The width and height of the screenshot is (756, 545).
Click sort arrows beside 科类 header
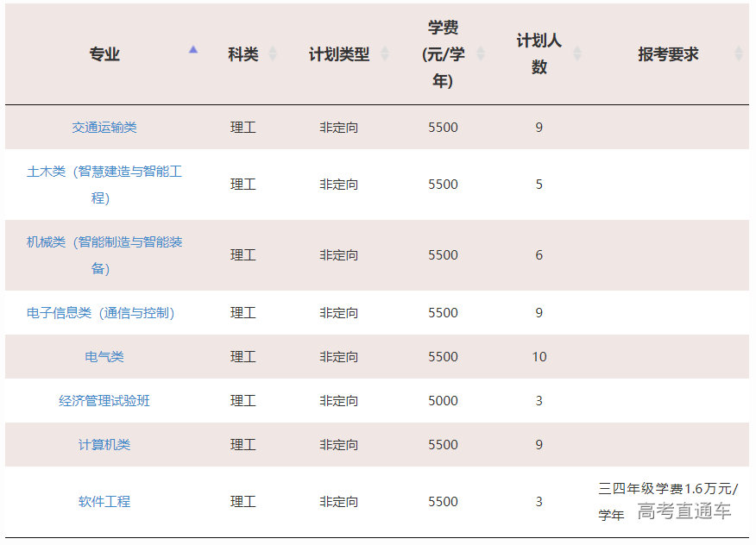pos(273,54)
